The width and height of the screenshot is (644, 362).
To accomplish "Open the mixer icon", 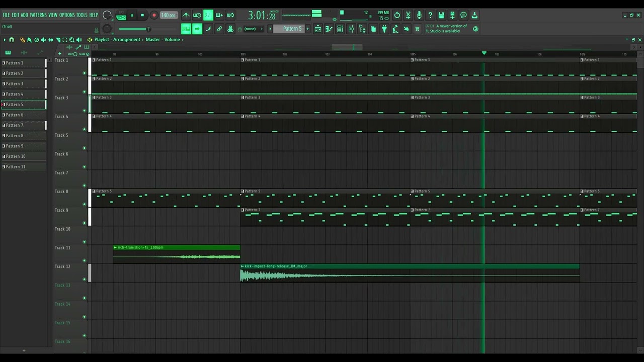I will [351, 29].
